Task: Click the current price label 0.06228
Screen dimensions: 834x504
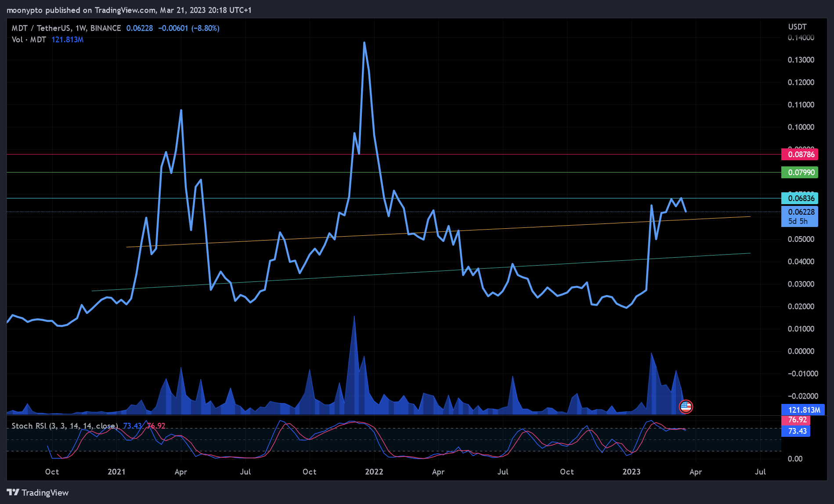Action: pyautogui.click(x=801, y=212)
